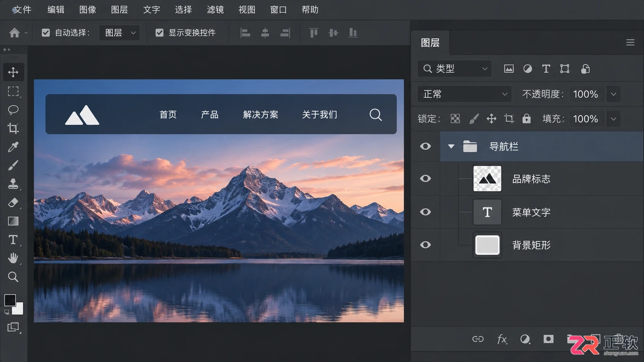Filter layers by shape layer icon
The image size is (644, 362).
pos(565,69)
